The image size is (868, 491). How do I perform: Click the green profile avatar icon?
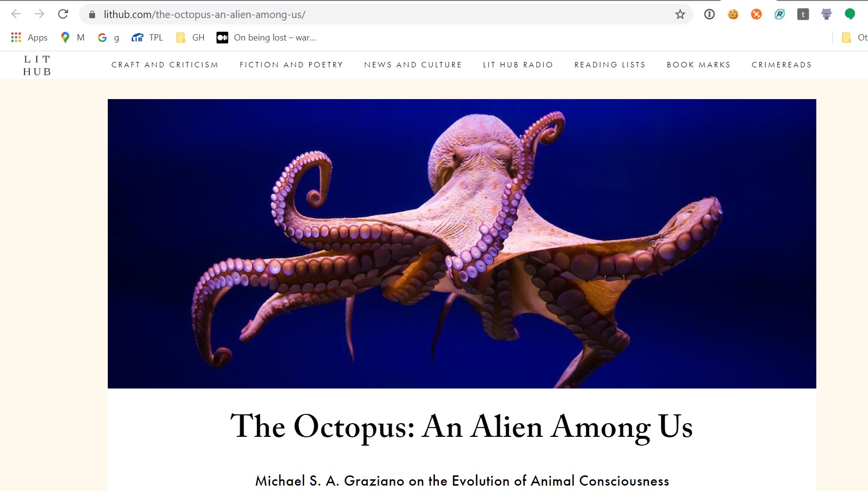coord(850,14)
